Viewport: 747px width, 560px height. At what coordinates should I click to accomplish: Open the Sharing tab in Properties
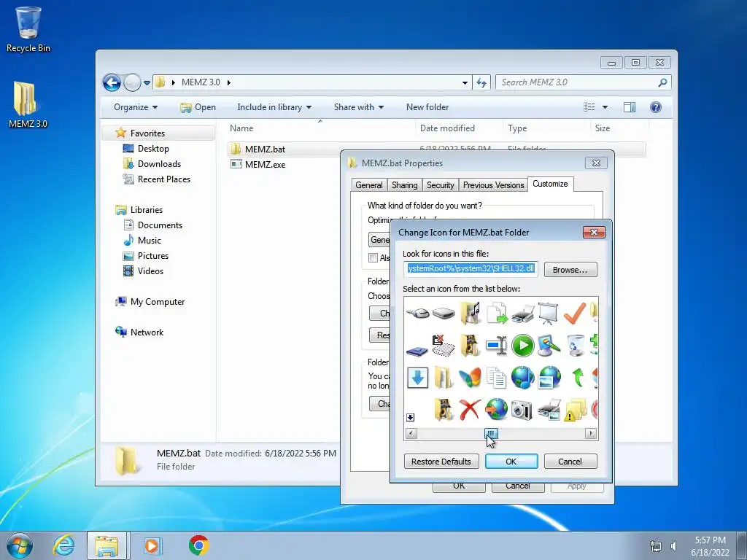point(404,184)
